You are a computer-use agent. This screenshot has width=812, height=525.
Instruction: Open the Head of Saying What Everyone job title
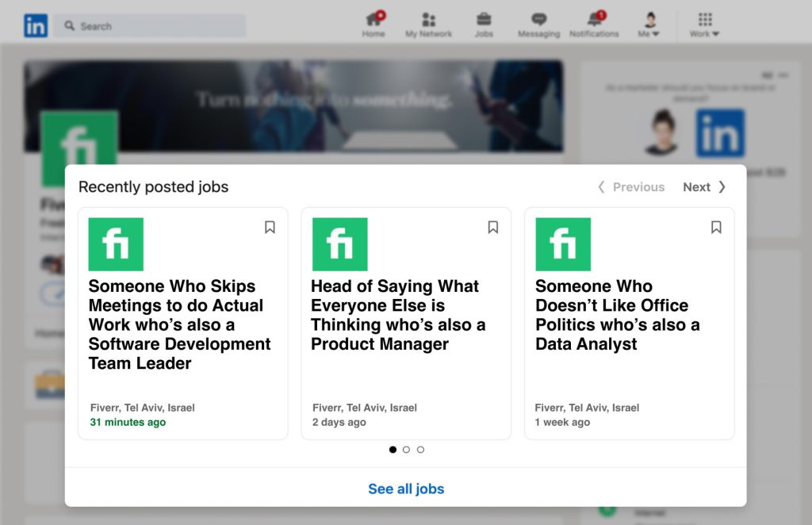tap(398, 315)
